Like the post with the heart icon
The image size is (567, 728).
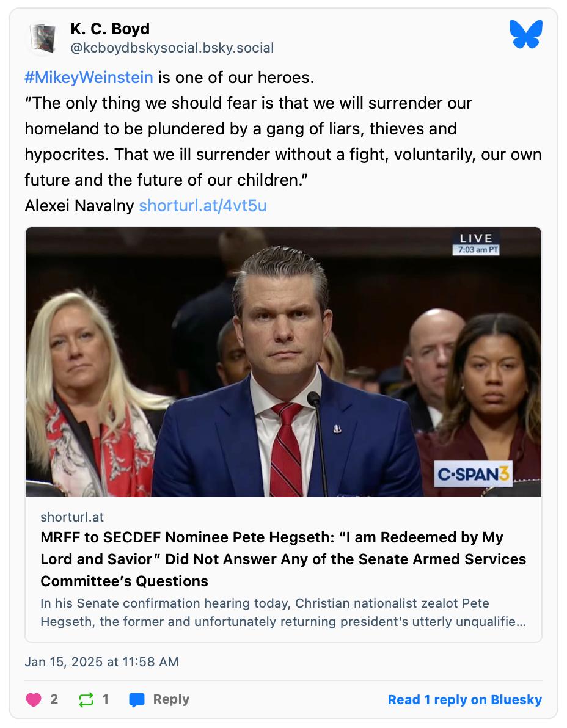(x=34, y=699)
